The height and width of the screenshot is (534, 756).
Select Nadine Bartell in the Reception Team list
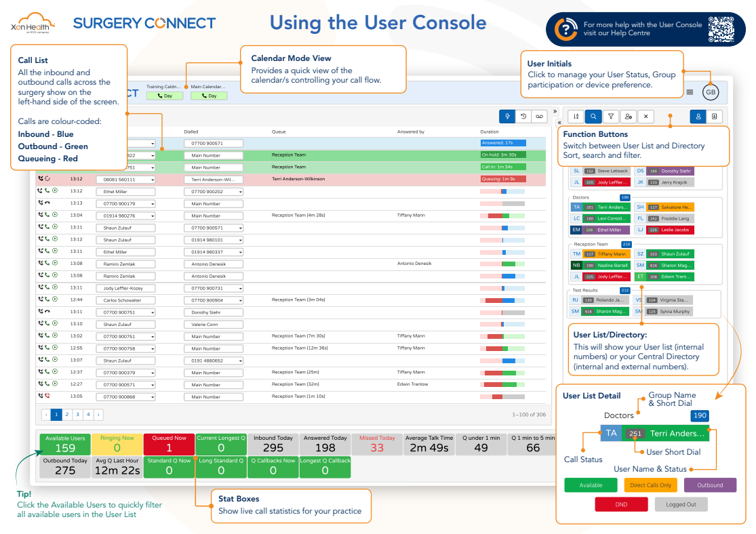click(600, 266)
